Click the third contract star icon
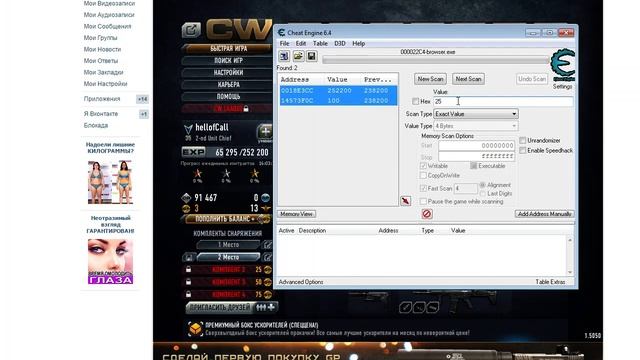 point(255,173)
